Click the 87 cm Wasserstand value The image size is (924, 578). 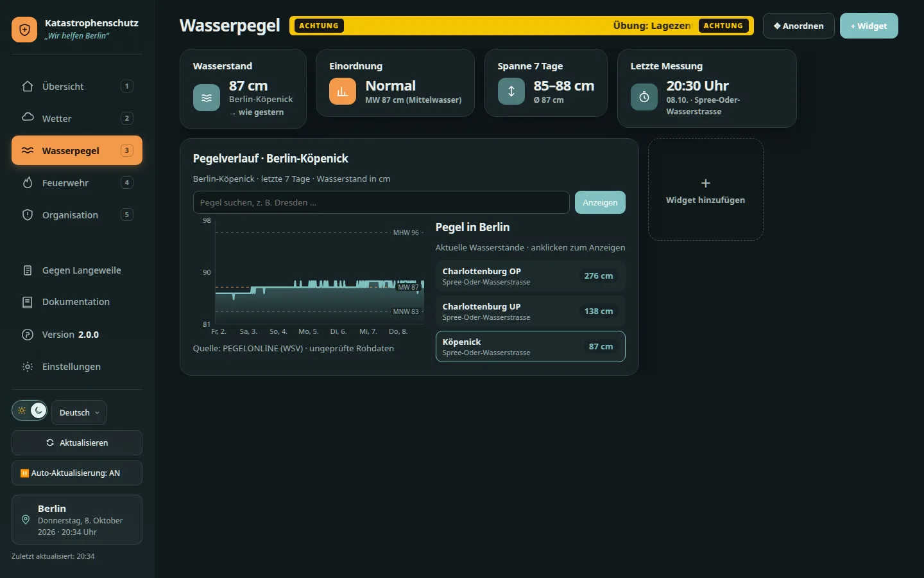(x=248, y=85)
